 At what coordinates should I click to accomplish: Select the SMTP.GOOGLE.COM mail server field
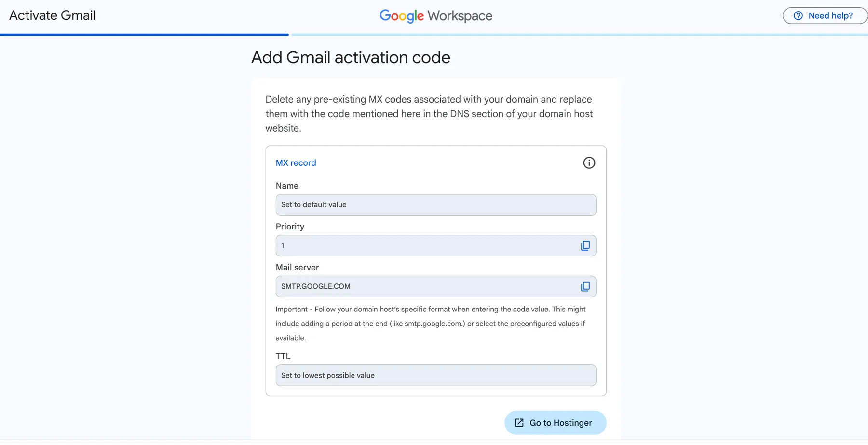click(x=436, y=286)
